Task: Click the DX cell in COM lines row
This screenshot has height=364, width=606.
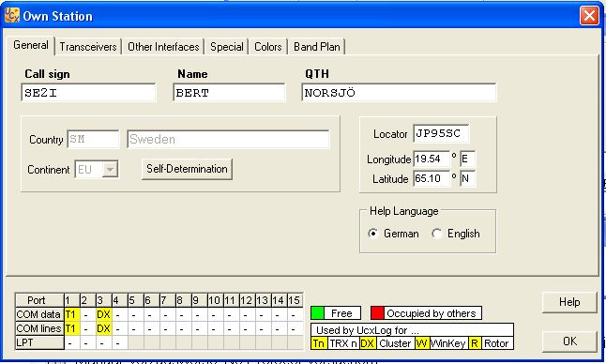Action: coord(103,328)
